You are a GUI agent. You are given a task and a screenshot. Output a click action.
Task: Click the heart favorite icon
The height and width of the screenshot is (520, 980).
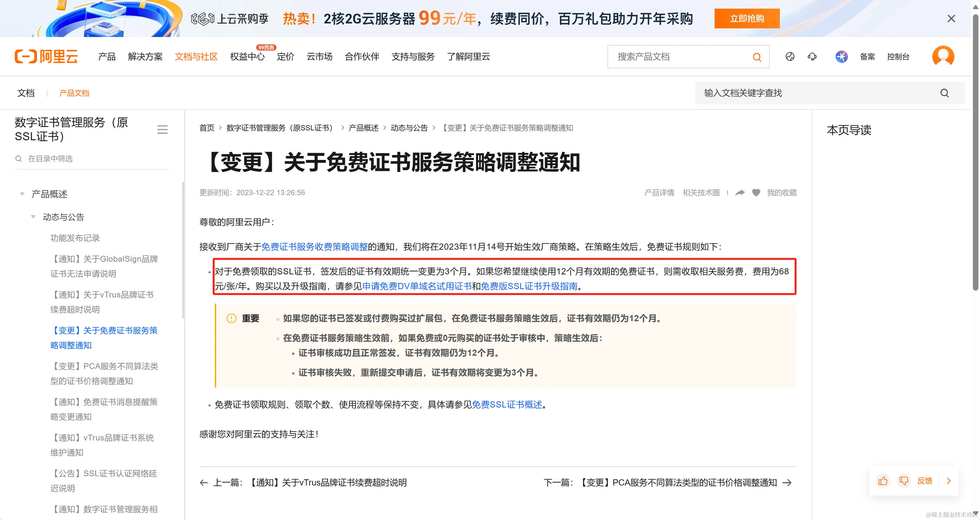[756, 193]
